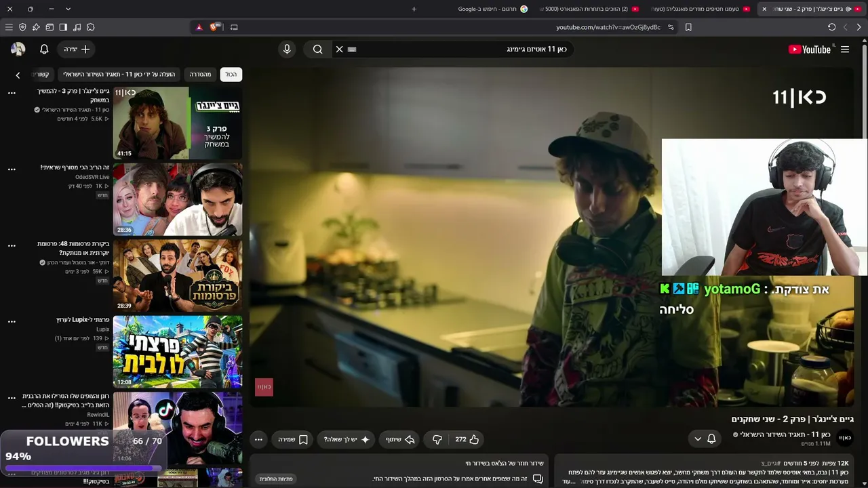This screenshot has height=488, width=868.
Task: Click 'פתיחת החלונית' to open chat replay
Action: click(x=276, y=479)
